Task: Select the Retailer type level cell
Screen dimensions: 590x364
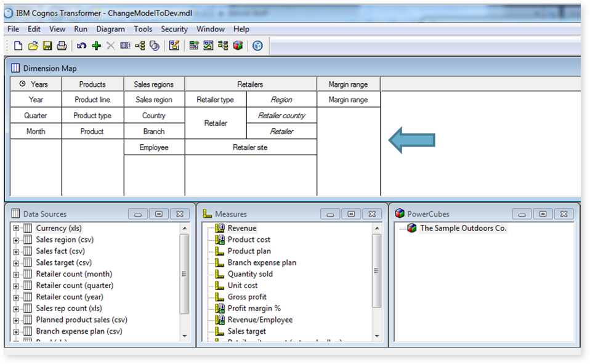Action: [x=216, y=100]
